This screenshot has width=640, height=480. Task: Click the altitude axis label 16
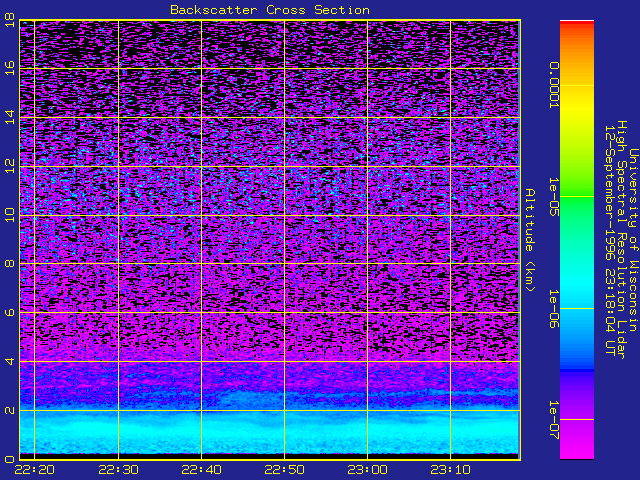tap(10, 67)
